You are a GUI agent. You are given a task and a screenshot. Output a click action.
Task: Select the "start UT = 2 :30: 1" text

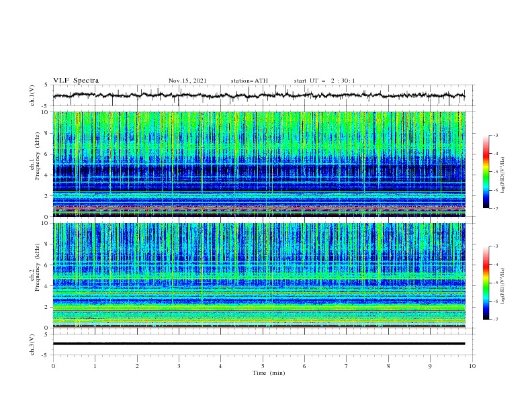pyautogui.click(x=324, y=81)
